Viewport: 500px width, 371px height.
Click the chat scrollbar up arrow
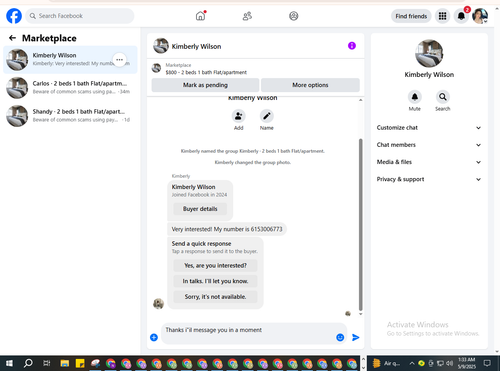[x=360, y=100]
